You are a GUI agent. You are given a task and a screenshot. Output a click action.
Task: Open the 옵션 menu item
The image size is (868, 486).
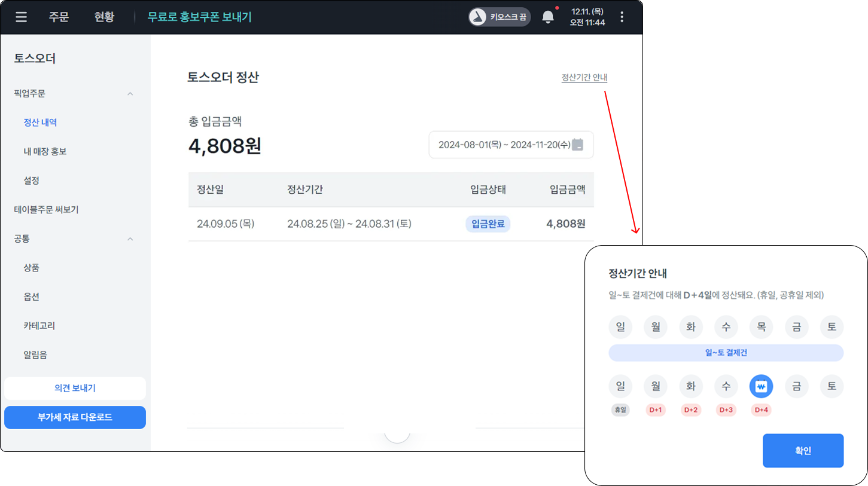point(31,297)
